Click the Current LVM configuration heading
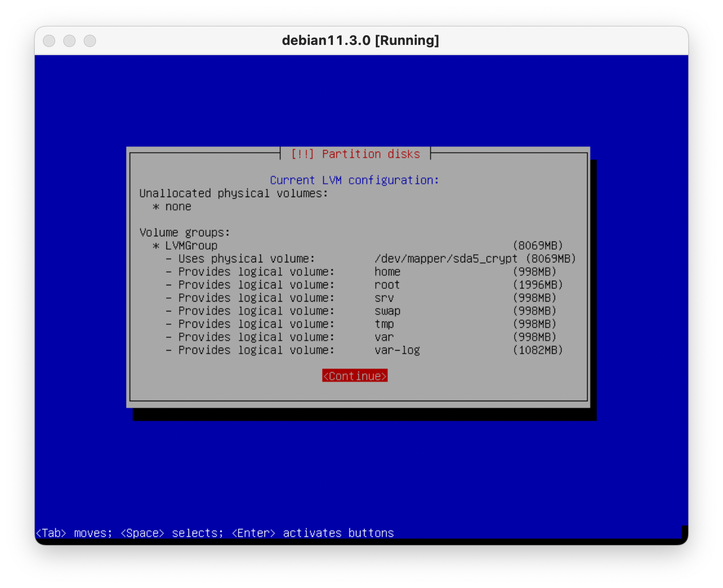This screenshot has width=723, height=588. coord(354,180)
